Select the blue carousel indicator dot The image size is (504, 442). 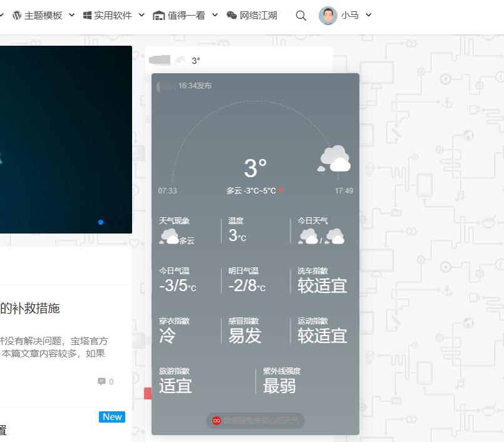click(101, 222)
